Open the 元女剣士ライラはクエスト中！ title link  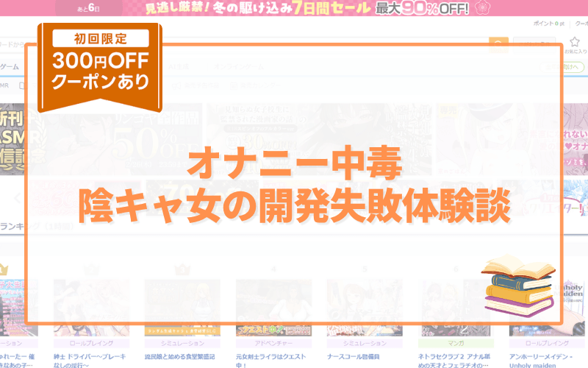[270, 360]
